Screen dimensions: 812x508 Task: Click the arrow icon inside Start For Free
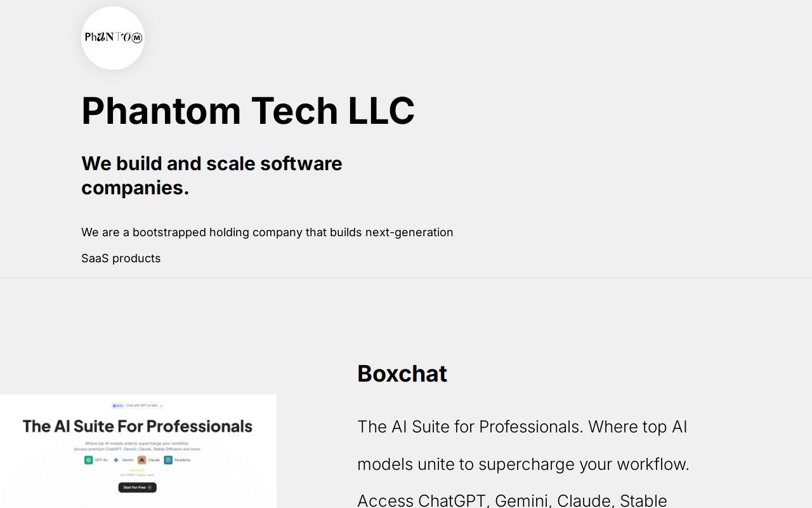pos(150,487)
